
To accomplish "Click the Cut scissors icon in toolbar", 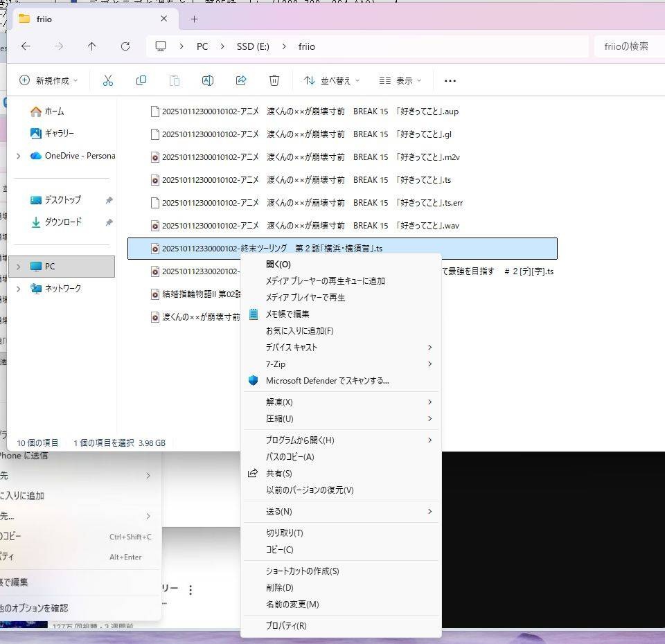I will coord(108,80).
